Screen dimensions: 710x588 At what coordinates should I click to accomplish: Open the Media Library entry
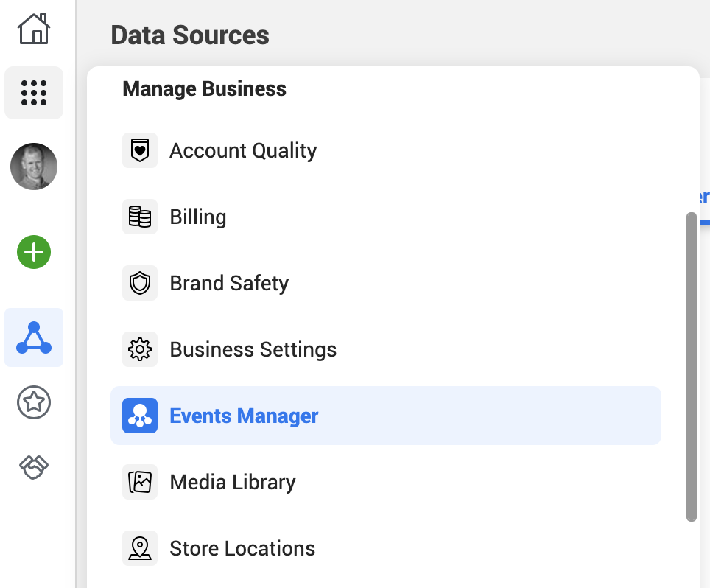coord(386,482)
